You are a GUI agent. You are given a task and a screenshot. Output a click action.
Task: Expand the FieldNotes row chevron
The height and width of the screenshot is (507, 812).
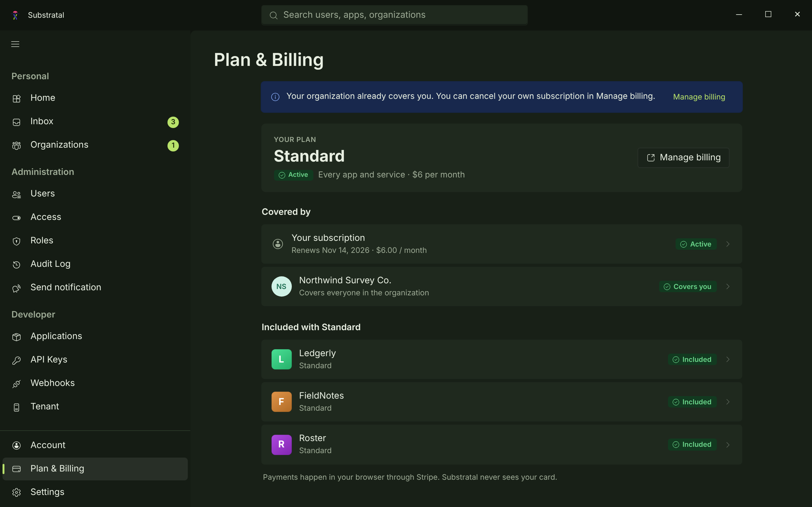click(x=728, y=402)
